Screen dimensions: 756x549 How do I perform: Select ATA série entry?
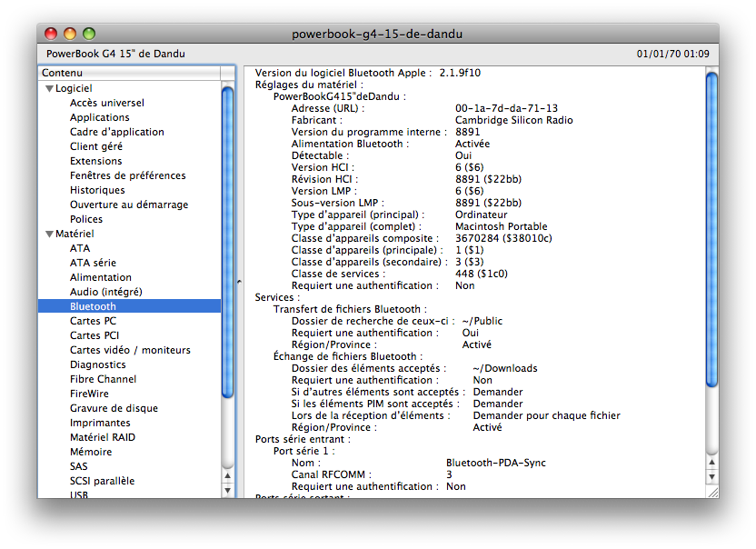93,263
